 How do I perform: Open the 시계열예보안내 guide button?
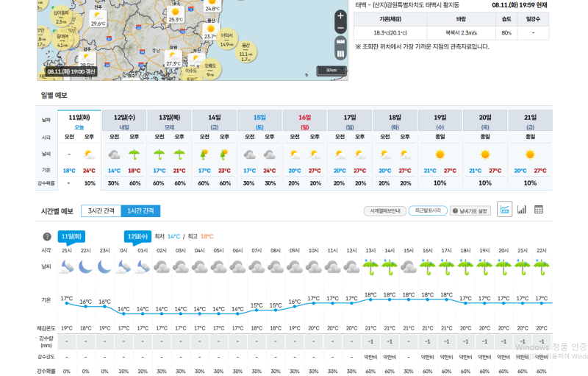click(x=385, y=211)
